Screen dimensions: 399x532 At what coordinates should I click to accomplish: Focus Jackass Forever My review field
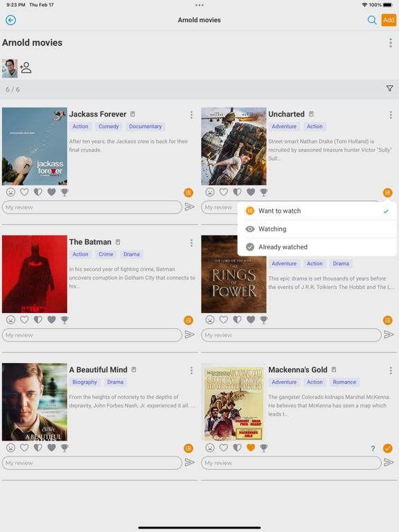pyautogui.click(x=92, y=207)
